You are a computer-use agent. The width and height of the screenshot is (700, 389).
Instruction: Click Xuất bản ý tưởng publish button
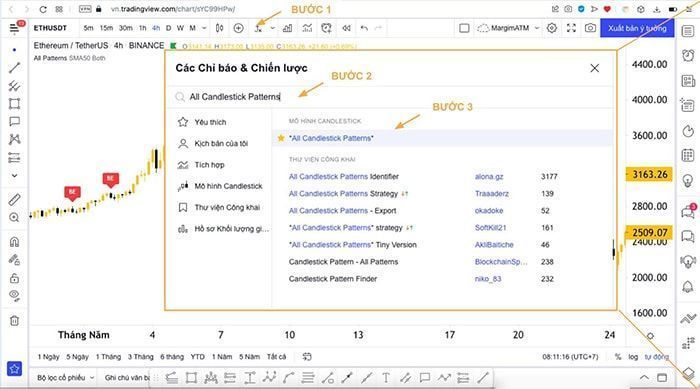click(x=637, y=28)
